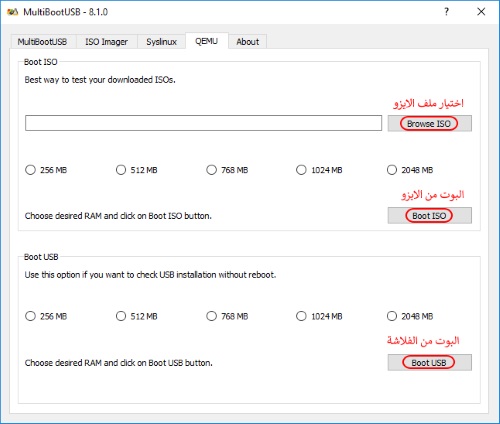Click the Browse ISO button
This screenshot has height=424, width=500.
click(x=429, y=124)
